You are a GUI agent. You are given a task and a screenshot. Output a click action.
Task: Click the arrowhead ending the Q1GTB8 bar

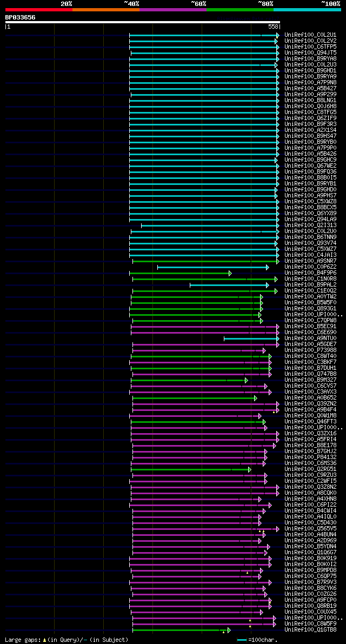pyautogui.click(x=229, y=630)
